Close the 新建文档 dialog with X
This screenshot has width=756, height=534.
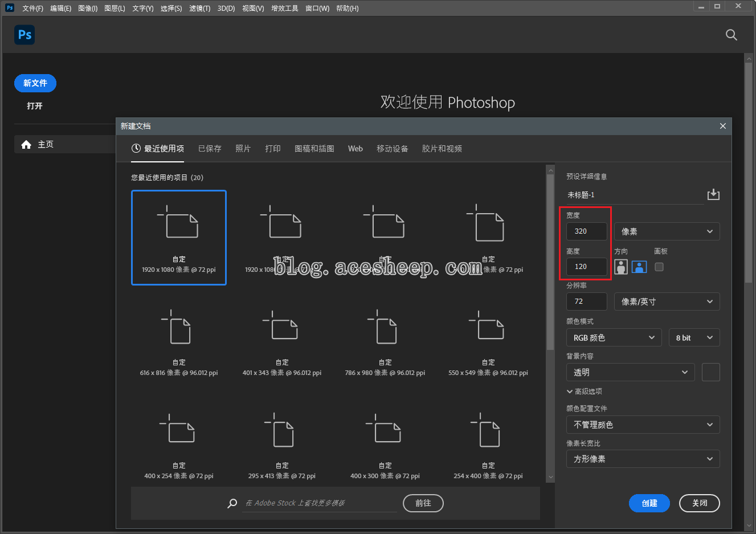click(x=723, y=126)
